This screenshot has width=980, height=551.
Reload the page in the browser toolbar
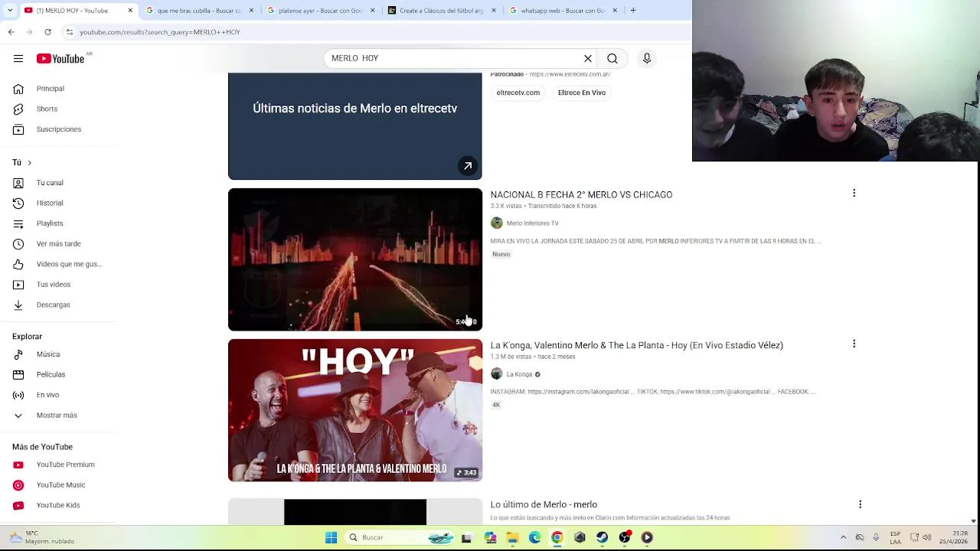pyautogui.click(x=47, y=31)
